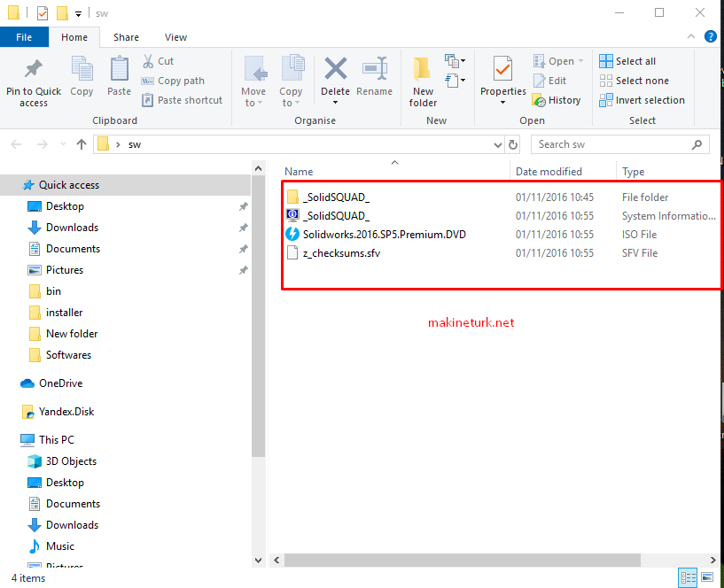
Task: Click the Move to icon
Action: pyautogui.click(x=255, y=69)
